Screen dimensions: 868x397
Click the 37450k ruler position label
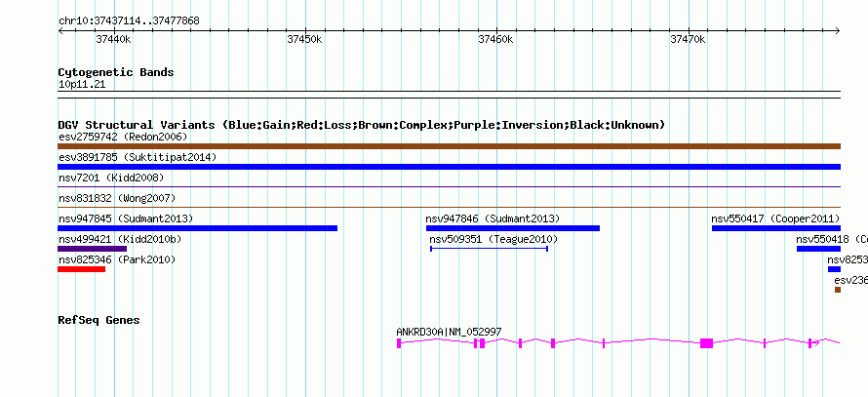click(304, 39)
